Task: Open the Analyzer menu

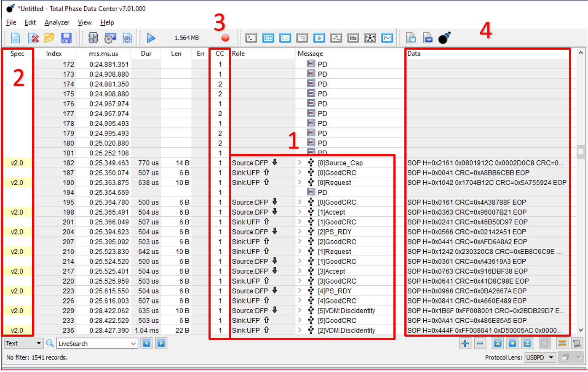Action: [x=57, y=22]
